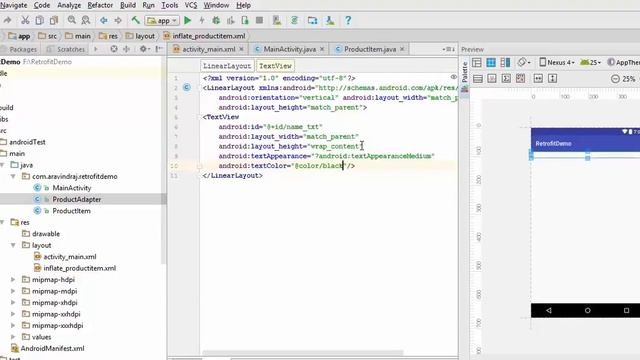The height and width of the screenshot is (360, 640).
Task: Click the LinearLayout breadcrumb
Action: click(227, 66)
